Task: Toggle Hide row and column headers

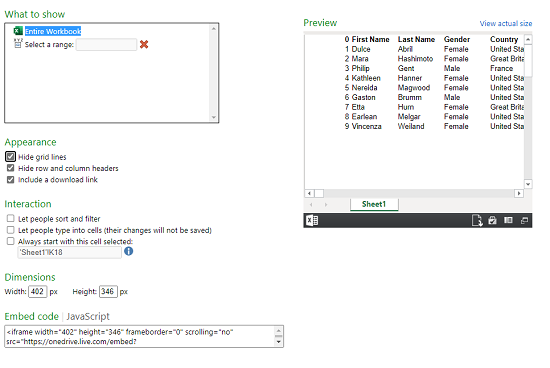Action: coord(11,168)
